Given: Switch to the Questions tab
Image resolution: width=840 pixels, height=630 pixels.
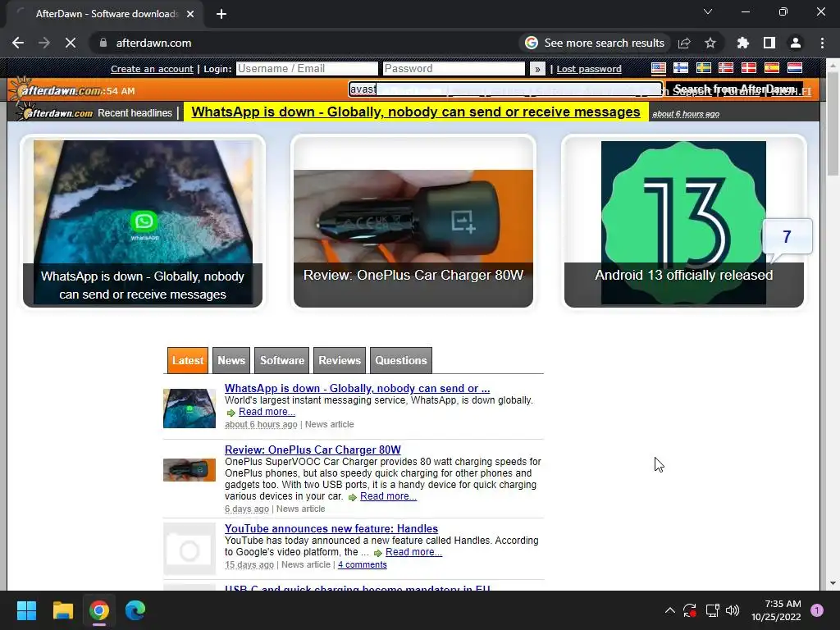Looking at the screenshot, I should [400, 361].
